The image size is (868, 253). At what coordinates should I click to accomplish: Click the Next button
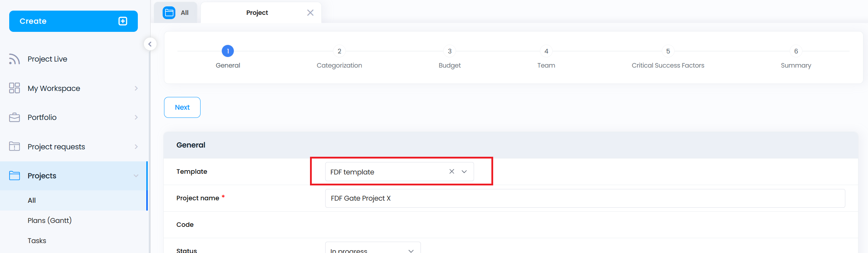pos(182,107)
